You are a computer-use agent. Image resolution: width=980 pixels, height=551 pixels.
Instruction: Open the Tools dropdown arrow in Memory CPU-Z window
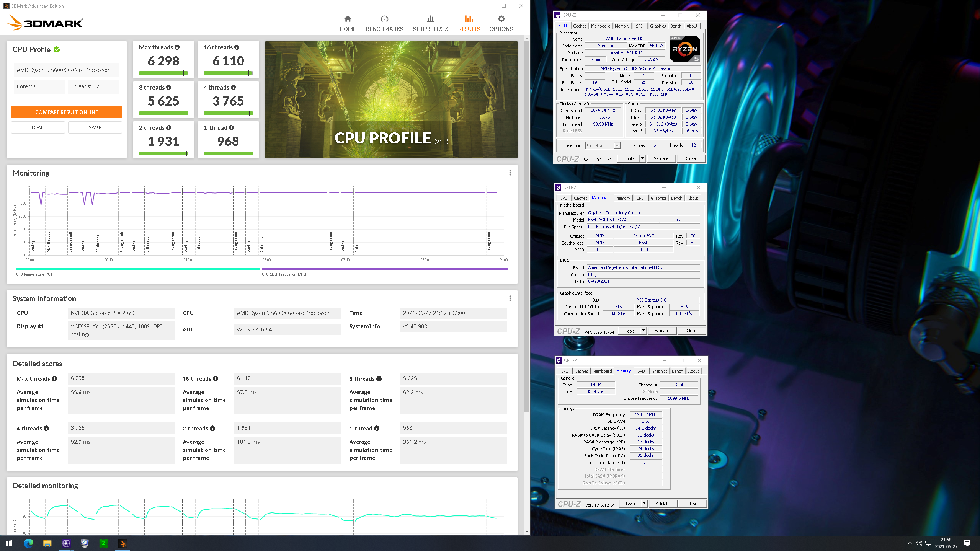(x=644, y=504)
